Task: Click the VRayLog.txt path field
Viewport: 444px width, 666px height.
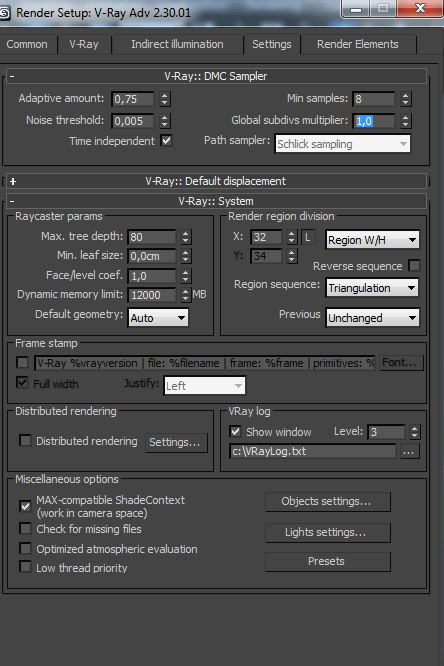Action: click(x=313, y=451)
